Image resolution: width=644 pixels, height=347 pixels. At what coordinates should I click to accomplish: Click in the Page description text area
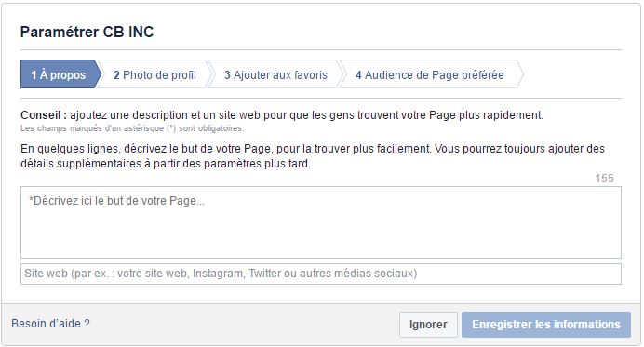point(321,222)
